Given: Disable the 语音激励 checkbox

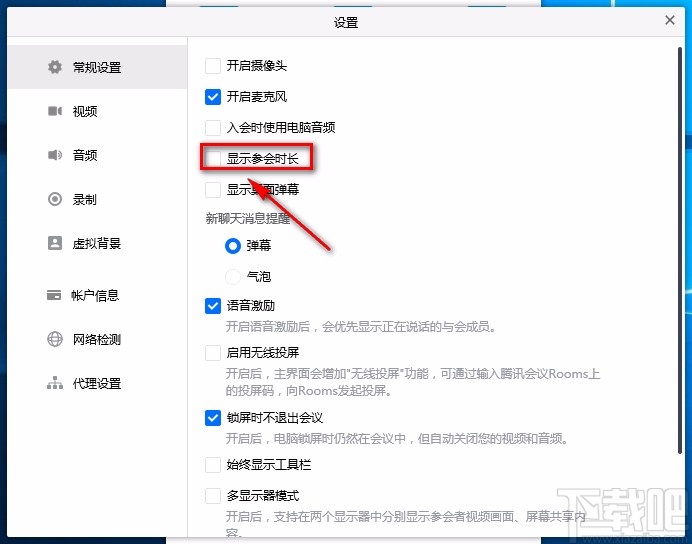Looking at the screenshot, I should [x=213, y=305].
